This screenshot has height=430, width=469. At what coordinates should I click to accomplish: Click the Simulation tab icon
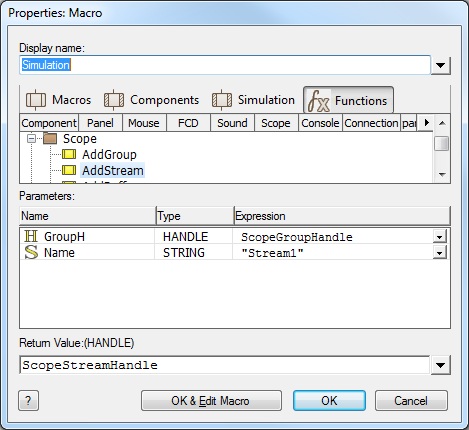click(222, 100)
